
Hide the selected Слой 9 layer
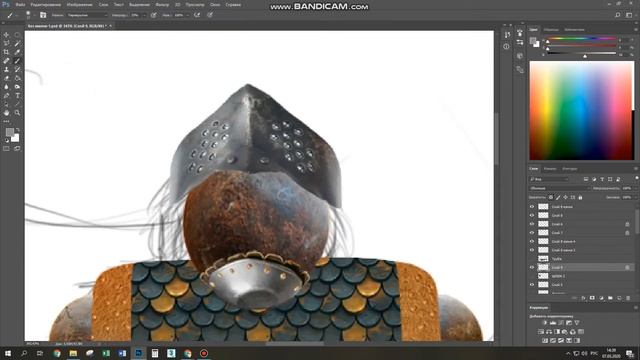coord(532,267)
